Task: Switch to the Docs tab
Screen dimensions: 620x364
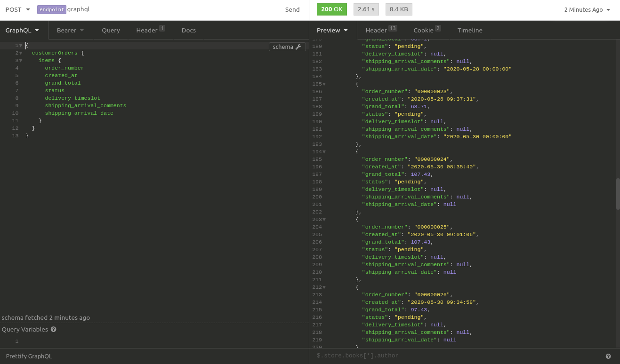Action: coord(188,30)
